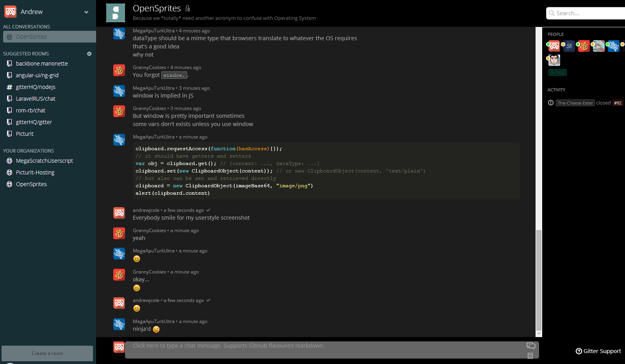Click the grin emoji posted by andrewjcole
Image resolution: width=625 pixels, height=364 pixels.
(x=137, y=308)
